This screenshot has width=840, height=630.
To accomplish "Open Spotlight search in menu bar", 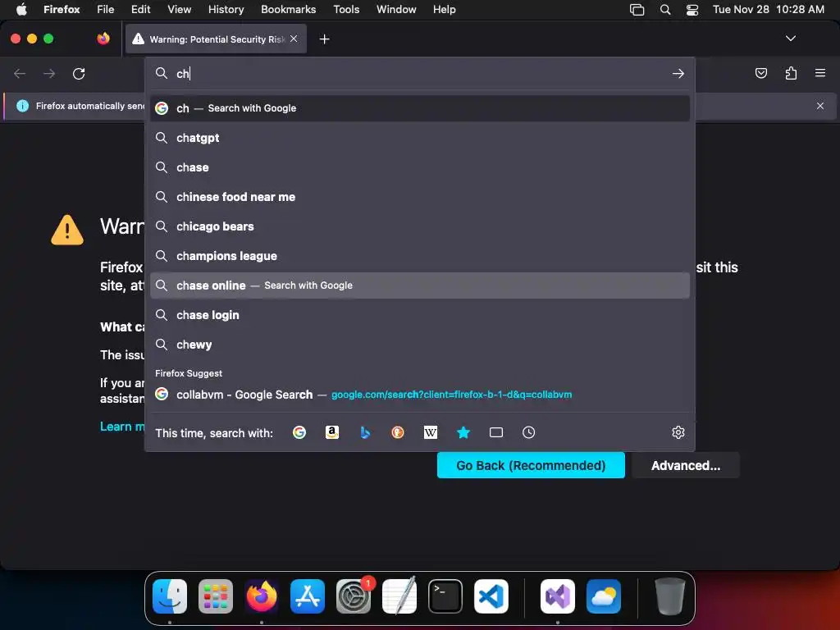I will coord(664,9).
